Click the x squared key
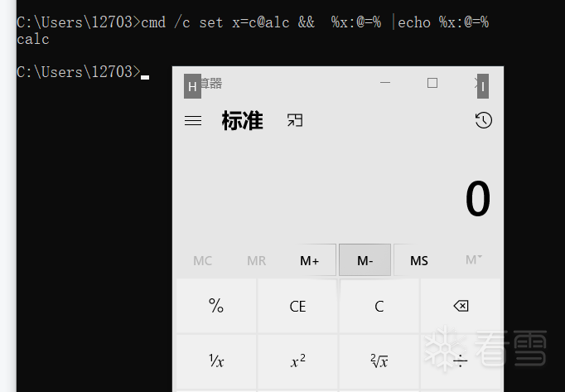Viewport: 565px width, 392px height. [297, 361]
